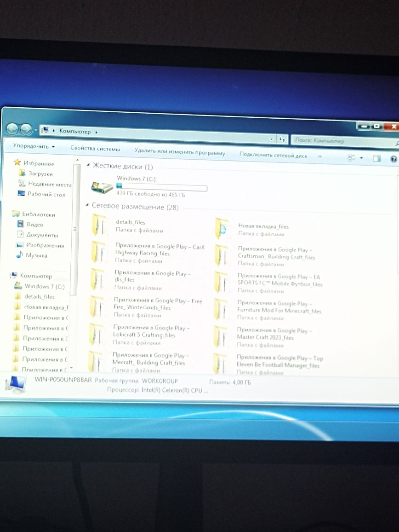This screenshot has width=399, height=532.
Task: Select Lokicraft 5 Crafting_files folder icon
Action: [x=97, y=335]
